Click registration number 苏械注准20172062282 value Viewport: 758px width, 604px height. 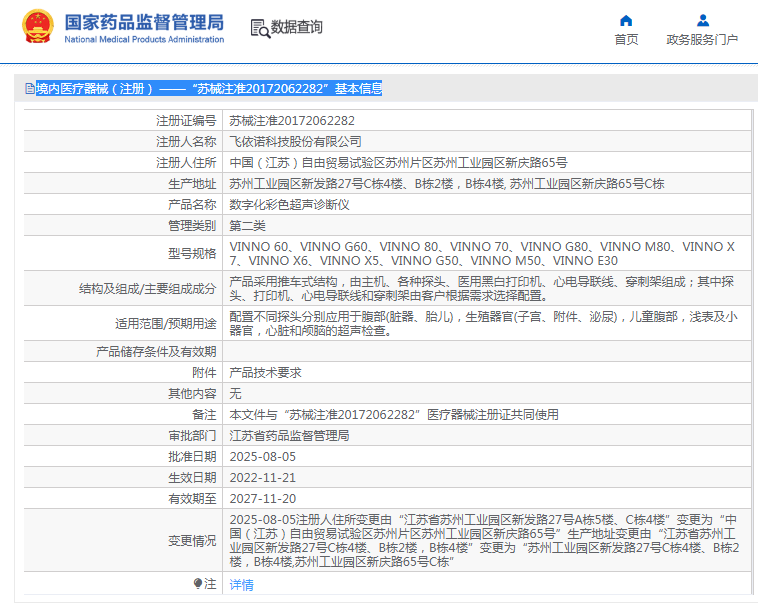point(292,121)
